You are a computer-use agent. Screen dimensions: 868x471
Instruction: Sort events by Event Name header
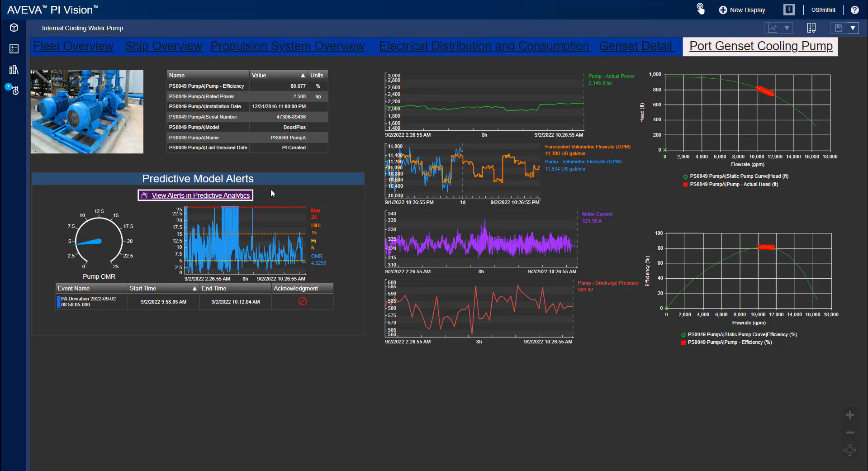91,288
